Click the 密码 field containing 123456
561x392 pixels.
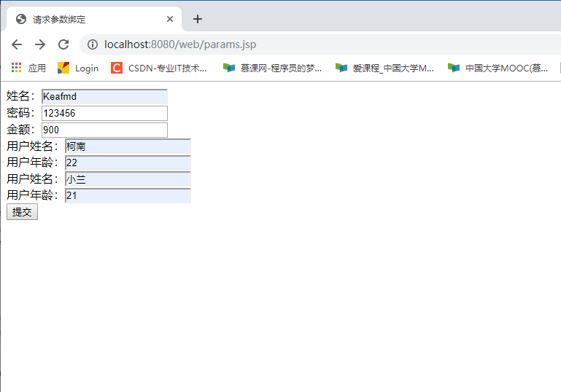coord(104,113)
